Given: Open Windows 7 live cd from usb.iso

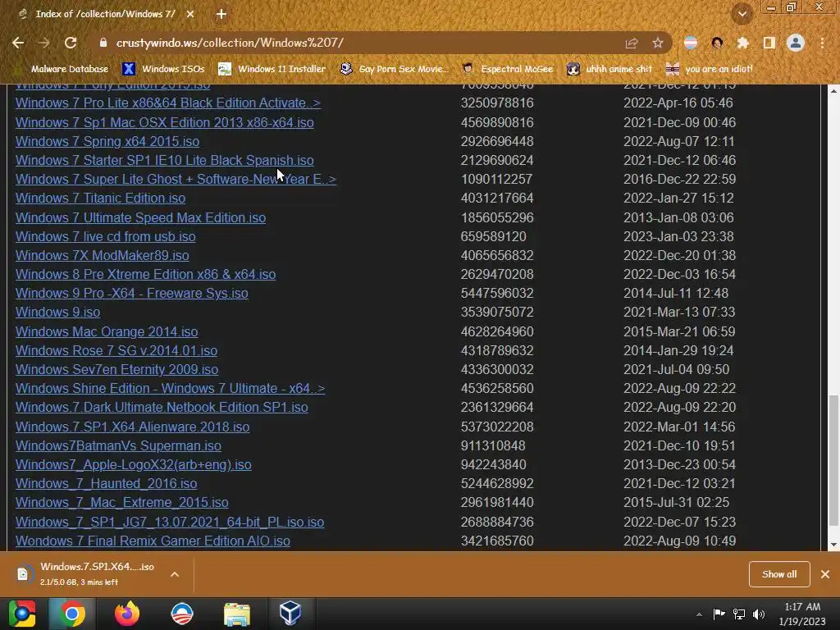Looking at the screenshot, I should pyautogui.click(x=106, y=237).
